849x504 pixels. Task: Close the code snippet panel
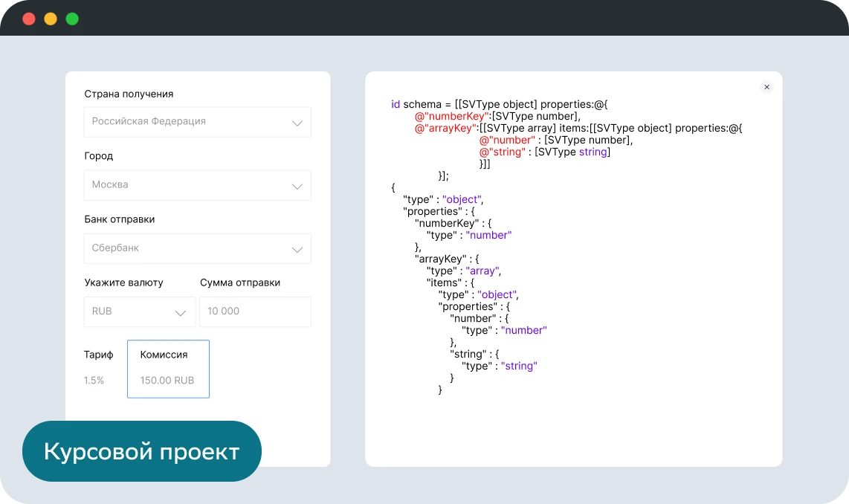[766, 87]
